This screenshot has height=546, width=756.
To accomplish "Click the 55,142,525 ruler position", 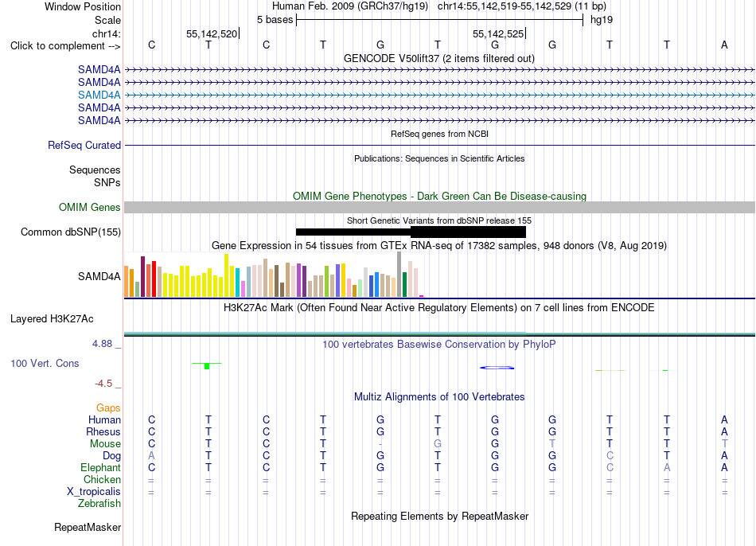I will 498,33.
